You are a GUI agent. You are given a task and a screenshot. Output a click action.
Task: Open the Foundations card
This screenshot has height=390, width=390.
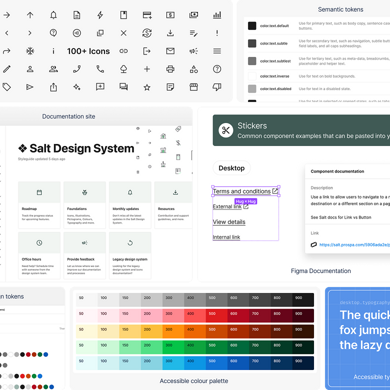pos(85,205)
